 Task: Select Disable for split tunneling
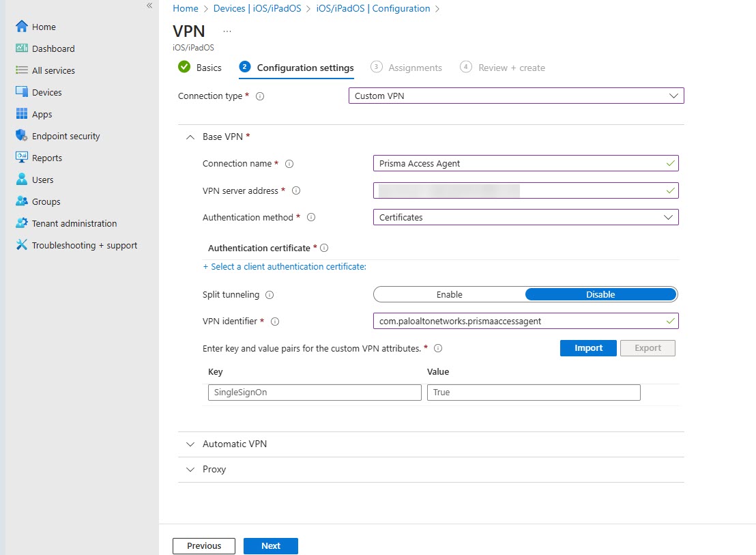coord(600,295)
